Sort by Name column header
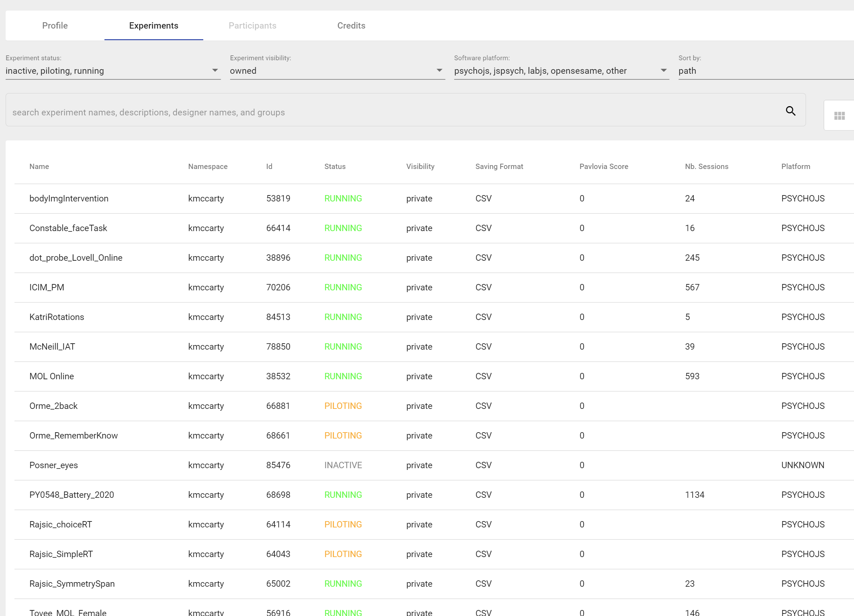 pos(39,167)
